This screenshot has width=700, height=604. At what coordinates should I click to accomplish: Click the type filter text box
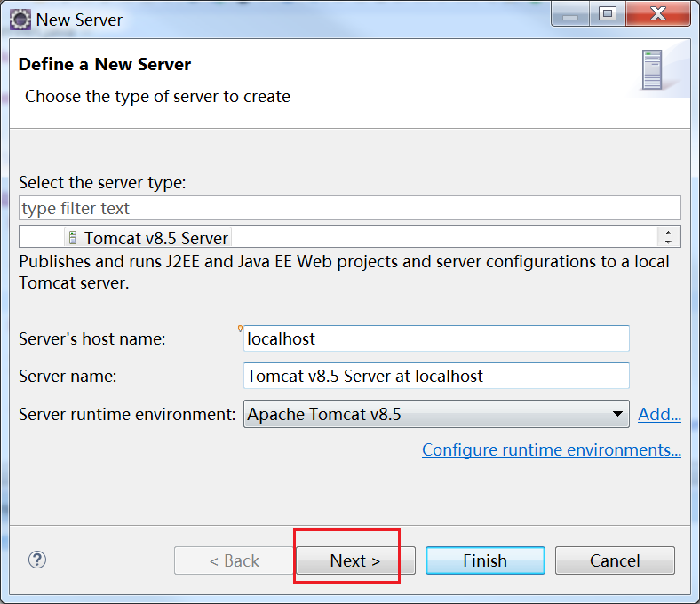[x=349, y=208]
